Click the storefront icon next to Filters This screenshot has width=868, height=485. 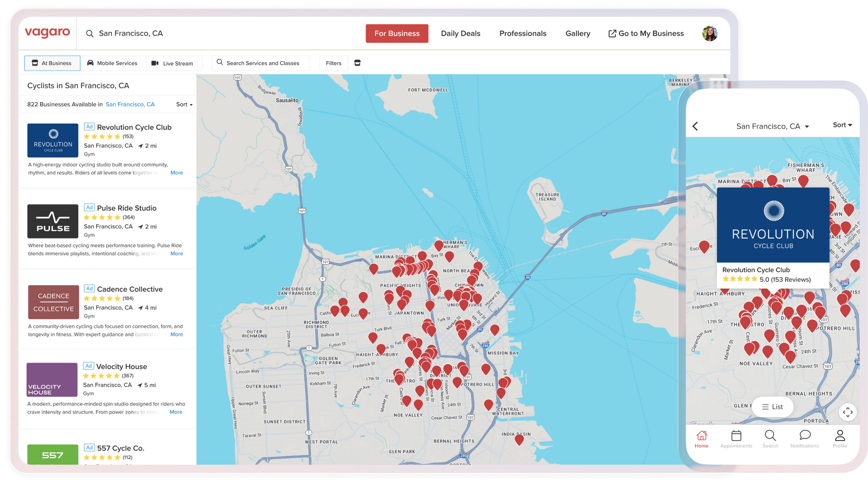[x=357, y=63]
